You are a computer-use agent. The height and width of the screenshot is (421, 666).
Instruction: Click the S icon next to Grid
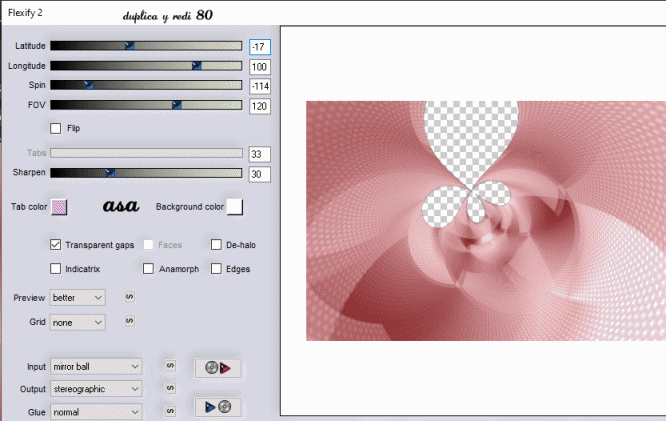(x=129, y=322)
